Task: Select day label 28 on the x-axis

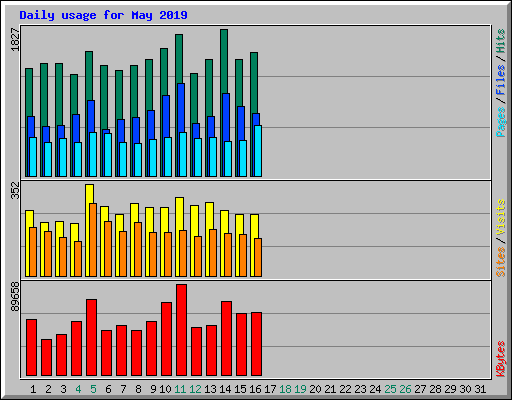Action: (435, 389)
